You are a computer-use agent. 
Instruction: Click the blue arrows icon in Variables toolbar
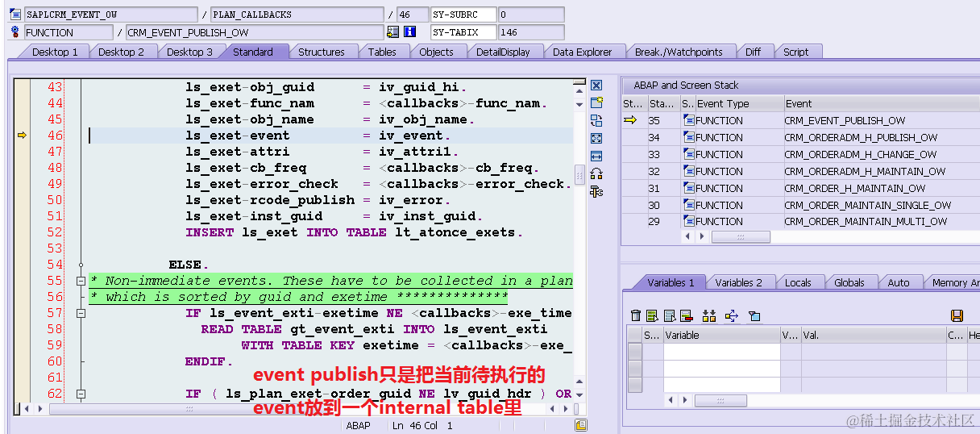(732, 315)
